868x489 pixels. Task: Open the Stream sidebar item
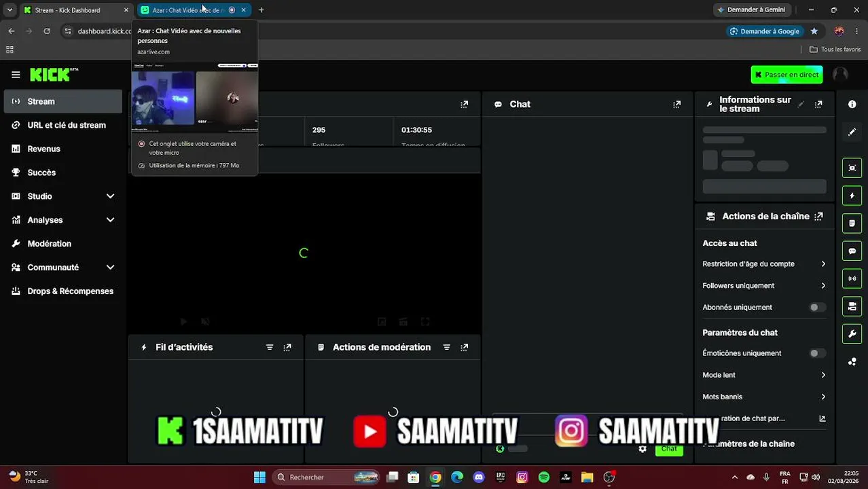[63, 101]
